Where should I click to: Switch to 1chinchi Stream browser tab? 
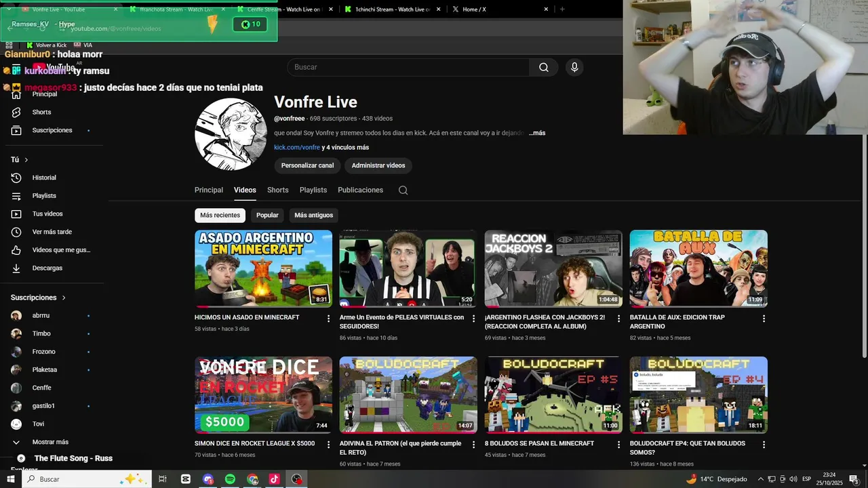393,9
